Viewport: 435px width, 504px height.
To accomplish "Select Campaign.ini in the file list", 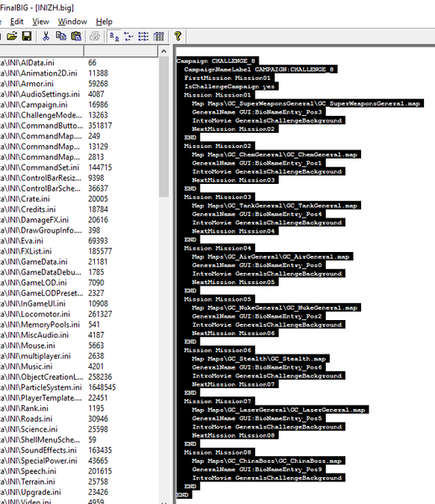I will click(x=44, y=104).
